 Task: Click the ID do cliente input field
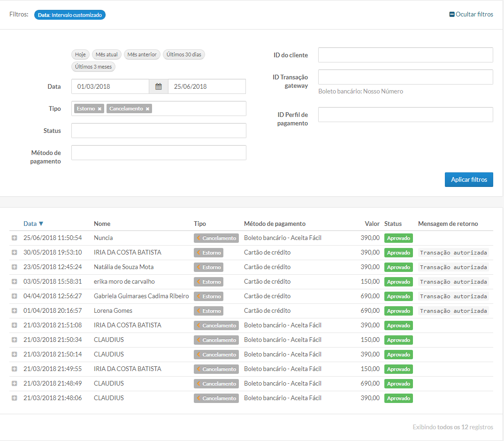[405, 55]
